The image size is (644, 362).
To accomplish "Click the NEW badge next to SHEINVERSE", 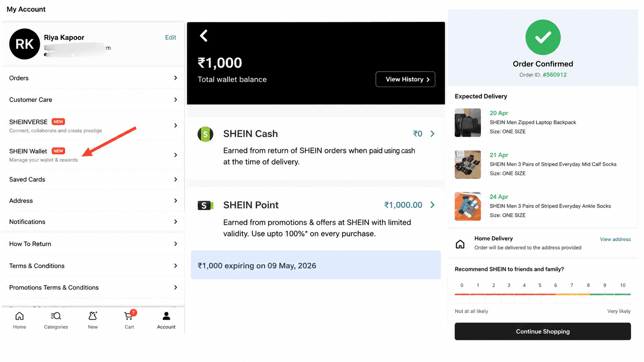I will (58, 122).
